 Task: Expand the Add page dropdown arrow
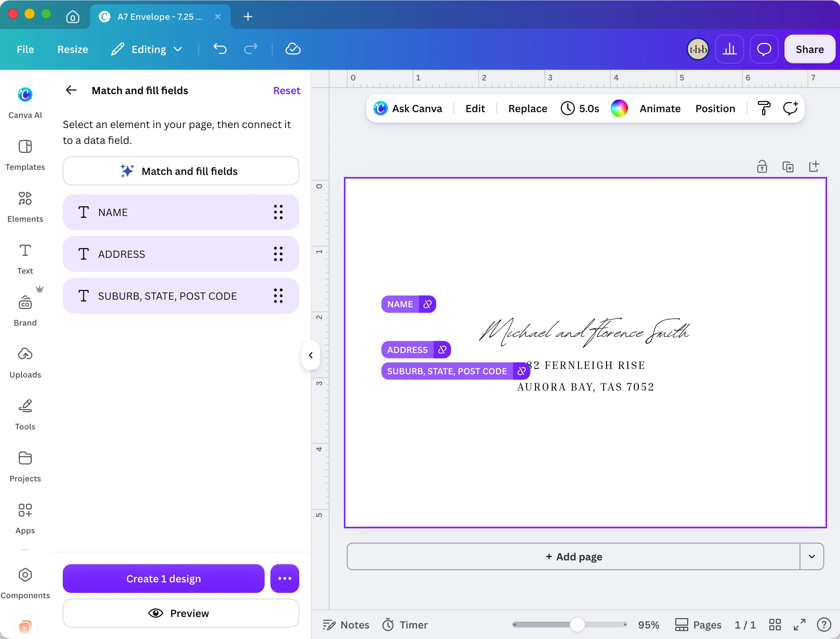coord(812,556)
